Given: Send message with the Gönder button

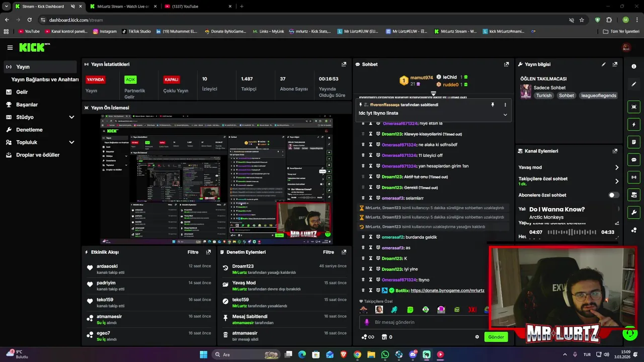Looking at the screenshot, I should 496,337.
